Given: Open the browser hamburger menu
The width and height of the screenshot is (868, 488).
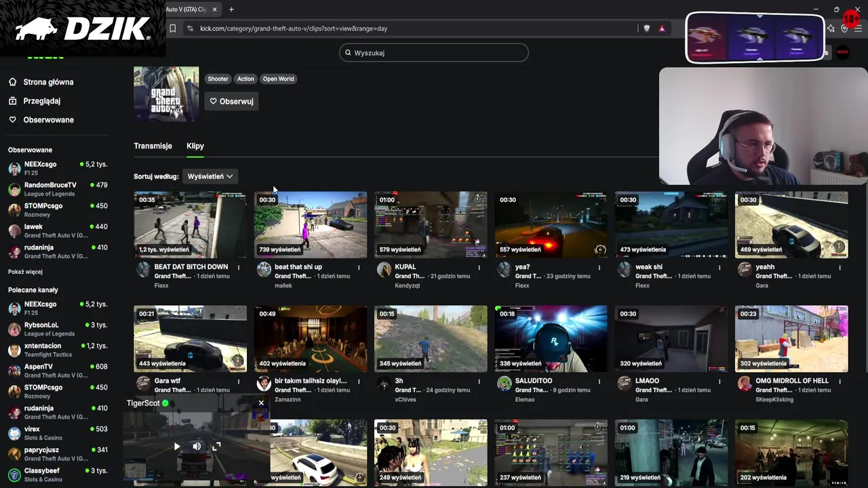Looking at the screenshot, I should pyautogui.click(x=859, y=28).
